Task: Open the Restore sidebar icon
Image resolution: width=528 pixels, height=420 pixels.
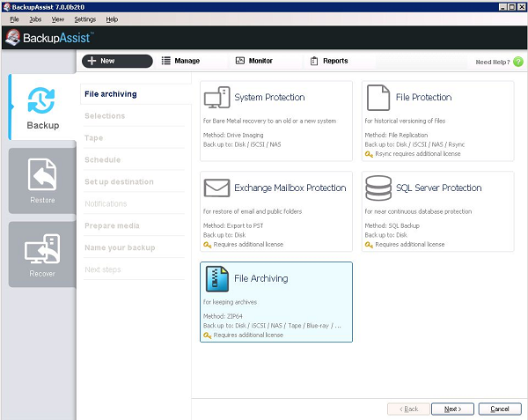Action: [x=42, y=174]
